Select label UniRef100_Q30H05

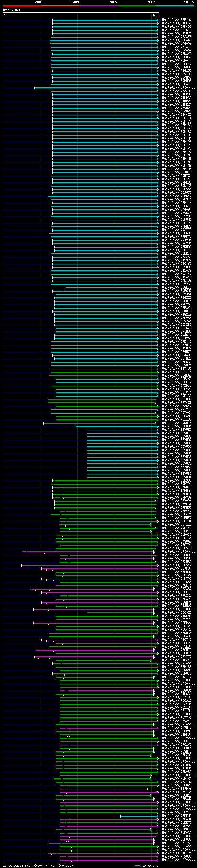[177, 77]
